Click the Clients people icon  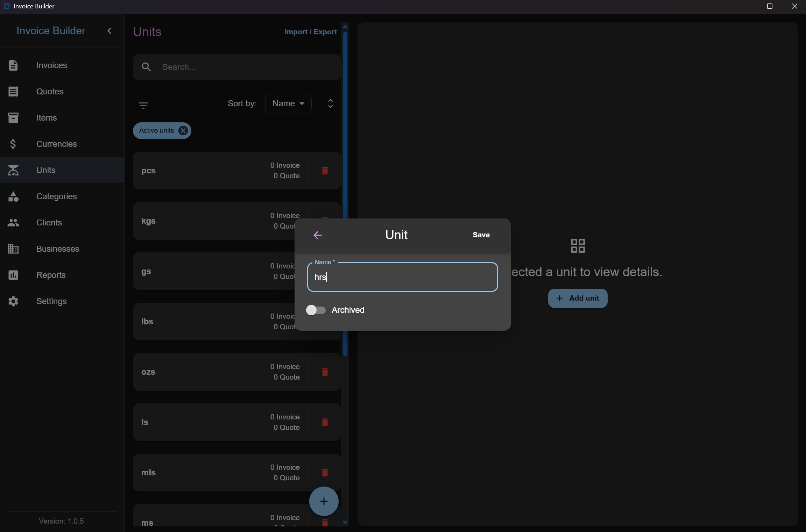[13, 223]
